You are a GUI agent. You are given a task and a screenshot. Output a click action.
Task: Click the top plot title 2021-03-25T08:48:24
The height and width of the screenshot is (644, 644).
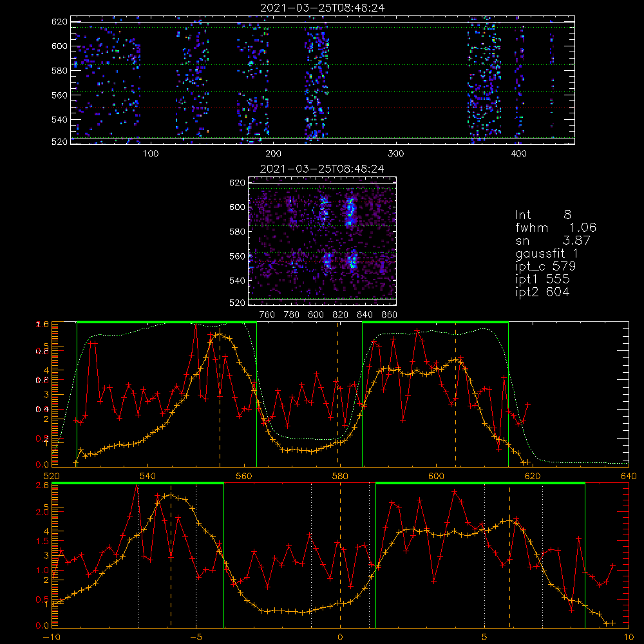coord(323,8)
